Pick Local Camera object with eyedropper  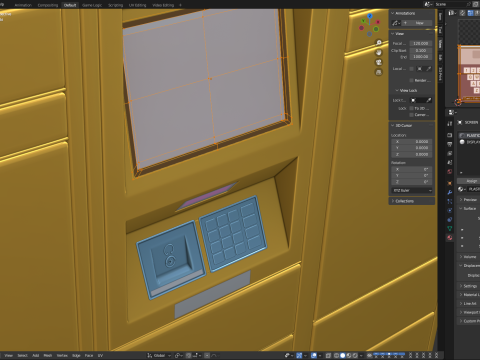429,69
